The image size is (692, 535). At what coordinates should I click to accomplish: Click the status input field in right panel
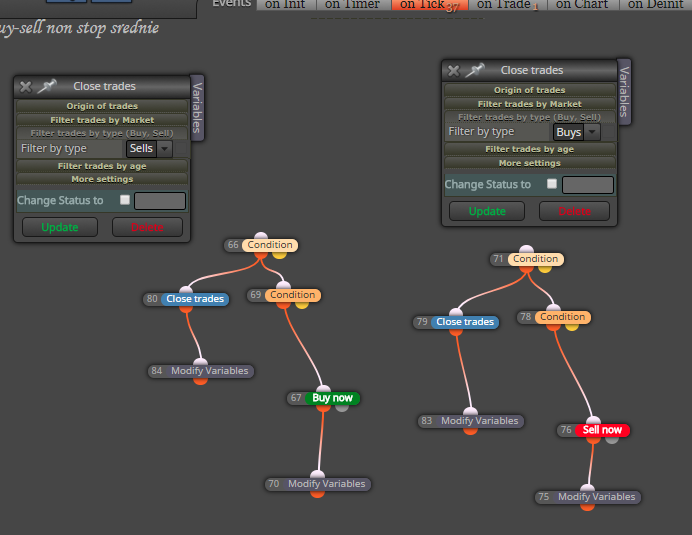point(587,185)
